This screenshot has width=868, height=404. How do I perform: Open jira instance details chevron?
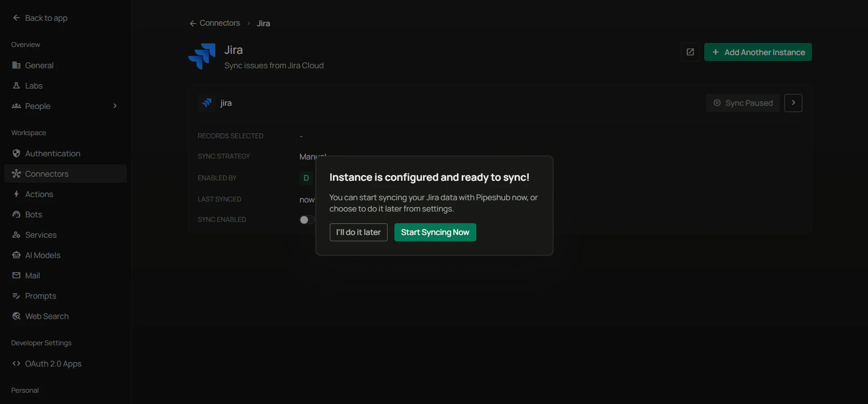coord(793,103)
